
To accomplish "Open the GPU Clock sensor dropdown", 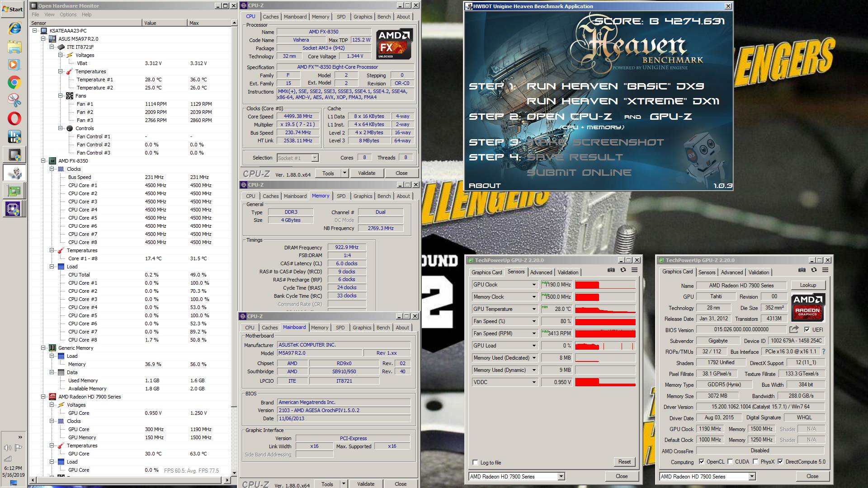I will pyautogui.click(x=533, y=285).
